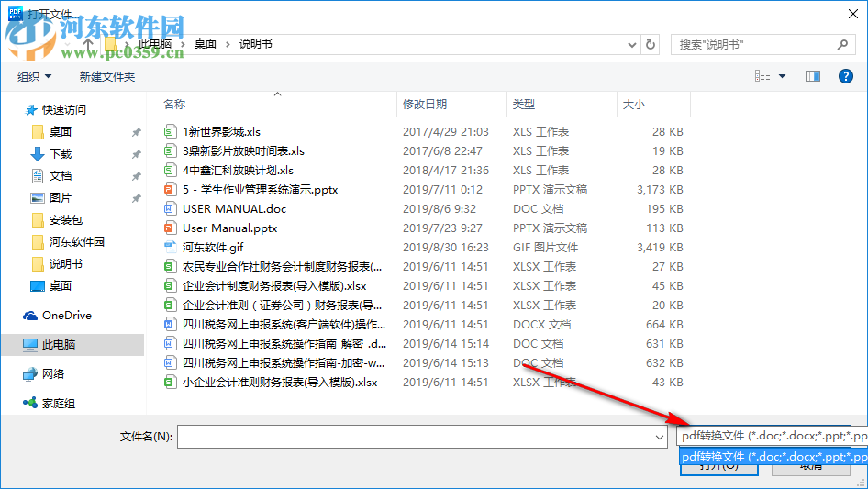868x489 pixels.
Task: Click the icon of 企业会计制度财务报表(导入模版).xlsx
Action: 170,285
